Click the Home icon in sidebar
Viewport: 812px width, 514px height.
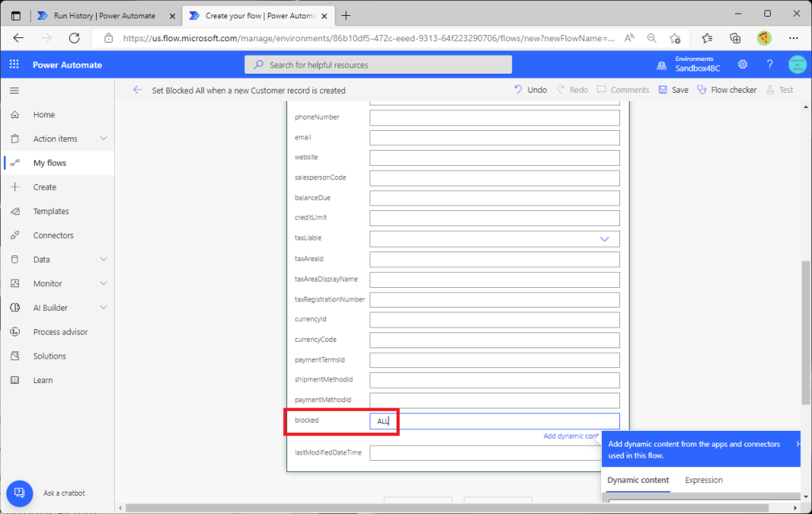tap(15, 114)
